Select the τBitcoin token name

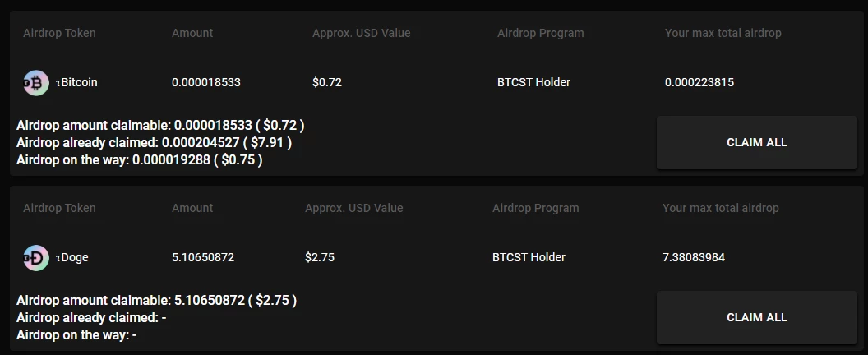coord(76,82)
